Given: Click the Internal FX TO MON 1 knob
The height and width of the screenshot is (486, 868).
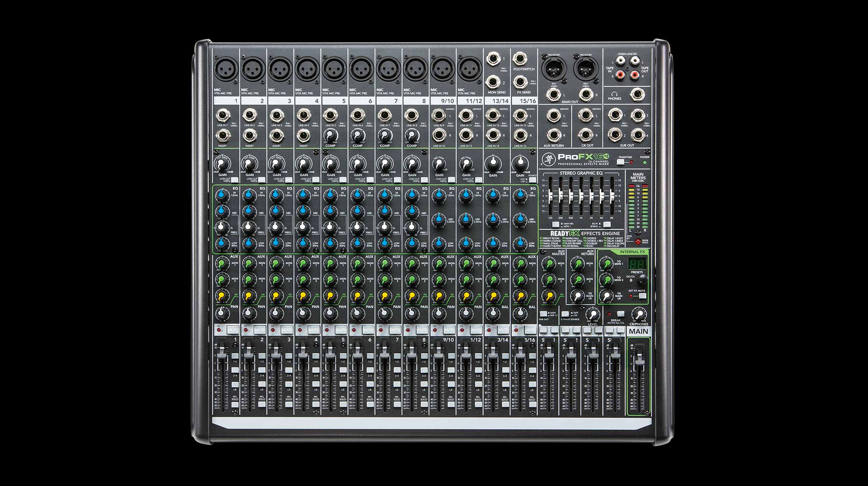Looking at the screenshot, I should pos(606,264).
